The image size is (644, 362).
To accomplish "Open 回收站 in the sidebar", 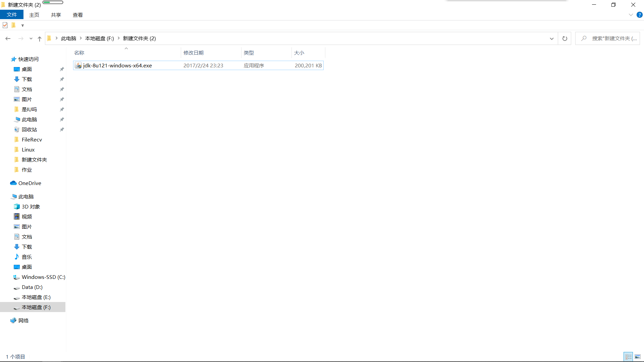I will pos(29,129).
